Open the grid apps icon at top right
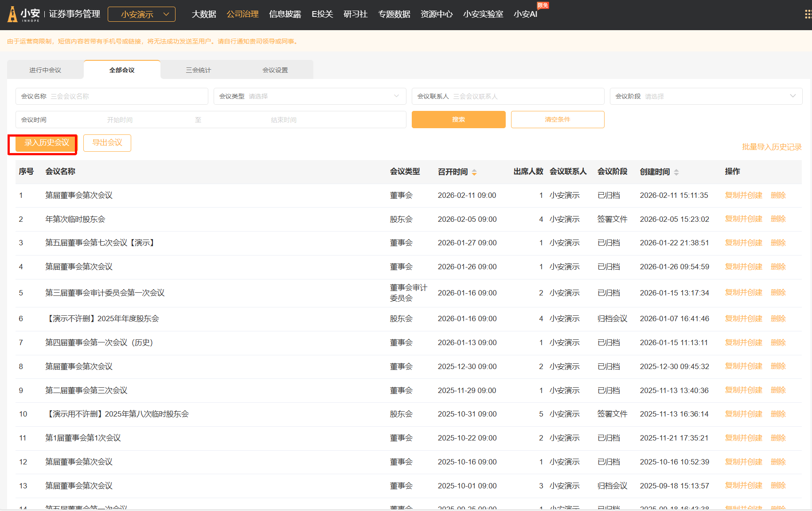 pos(808,14)
